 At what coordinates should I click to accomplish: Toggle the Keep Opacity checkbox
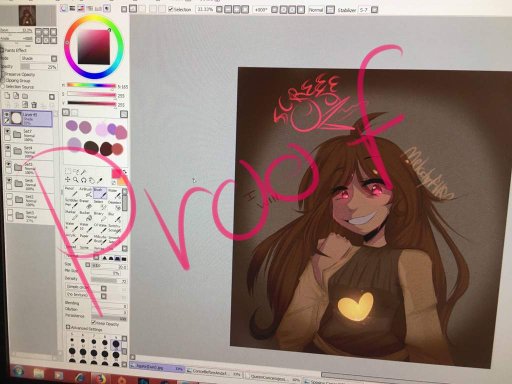coord(94,323)
